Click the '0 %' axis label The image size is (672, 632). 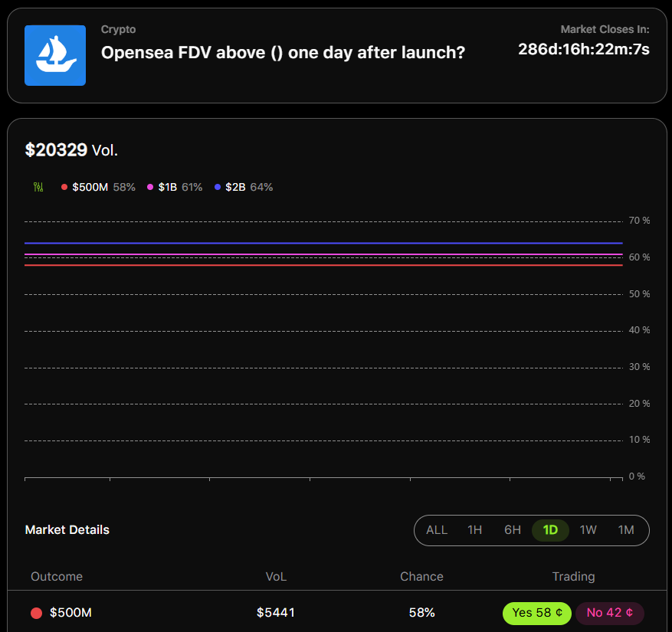click(637, 476)
